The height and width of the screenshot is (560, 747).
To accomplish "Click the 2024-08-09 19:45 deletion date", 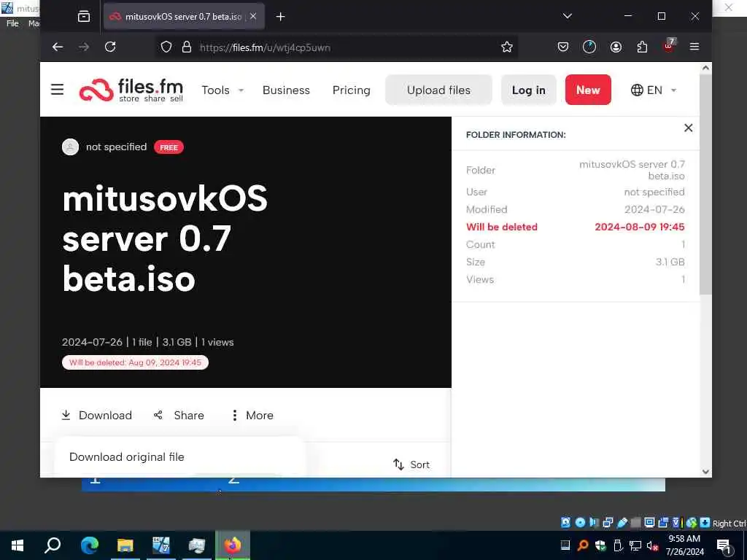I will (639, 227).
